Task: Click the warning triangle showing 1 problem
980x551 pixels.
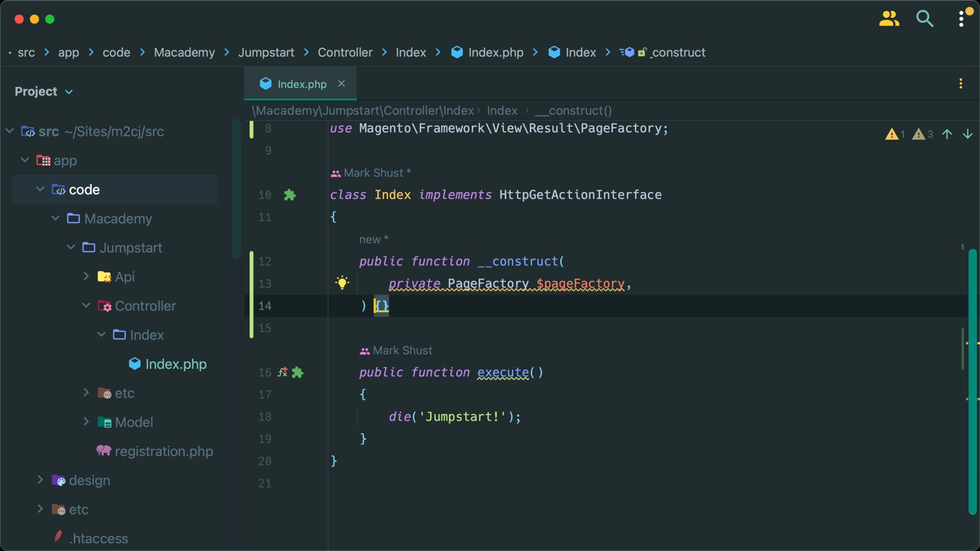Action: coord(892,134)
